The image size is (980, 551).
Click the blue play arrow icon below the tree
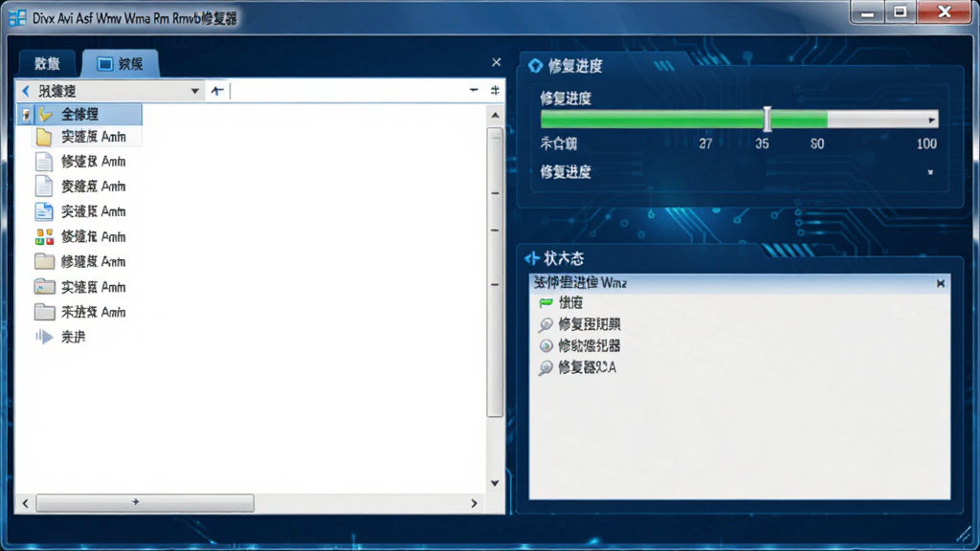(x=44, y=337)
